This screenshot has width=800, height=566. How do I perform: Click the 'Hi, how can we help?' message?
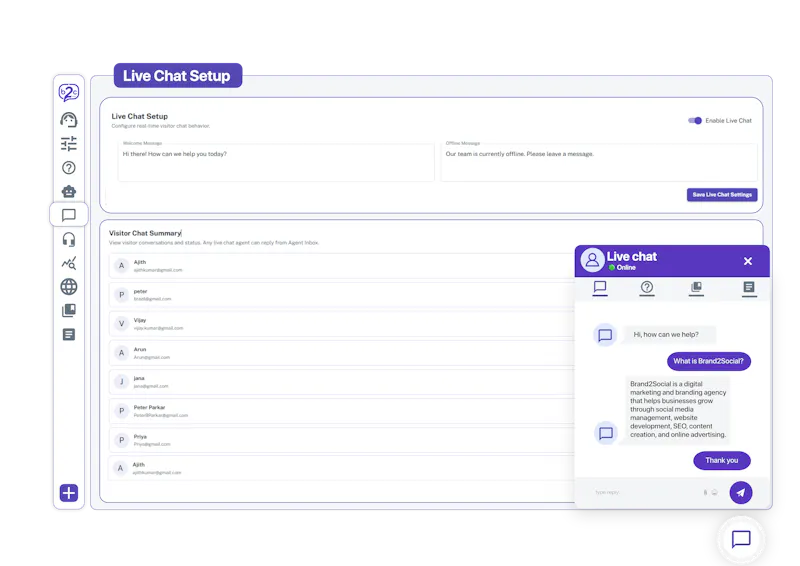[x=669, y=335]
